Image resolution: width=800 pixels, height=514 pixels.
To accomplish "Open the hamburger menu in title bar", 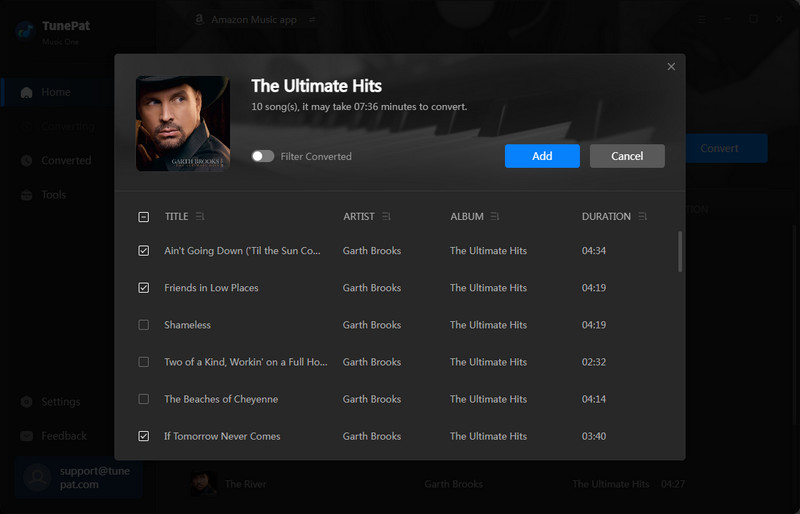I will [702, 19].
